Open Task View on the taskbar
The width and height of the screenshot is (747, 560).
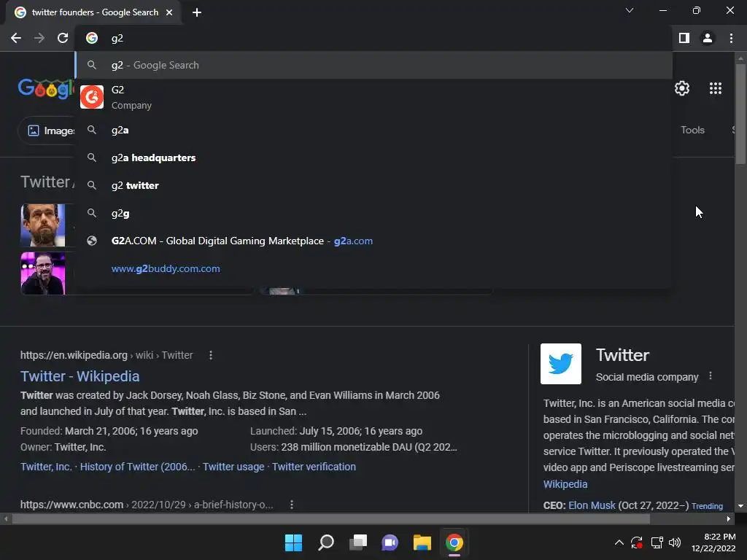358,542
